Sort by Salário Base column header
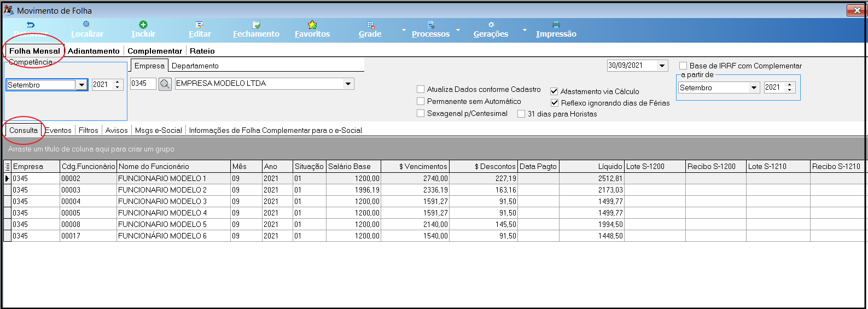Image resolution: width=868 pixels, height=309 pixels. tap(353, 166)
